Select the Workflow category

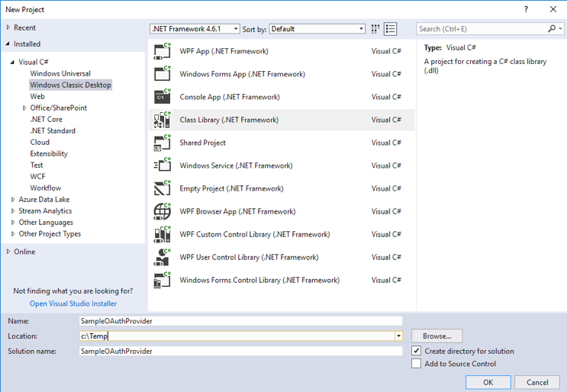coord(46,188)
